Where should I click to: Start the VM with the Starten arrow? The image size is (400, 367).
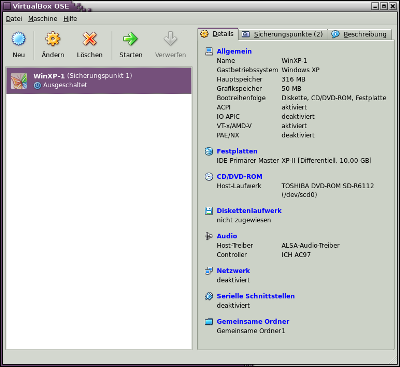click(130, 39)
